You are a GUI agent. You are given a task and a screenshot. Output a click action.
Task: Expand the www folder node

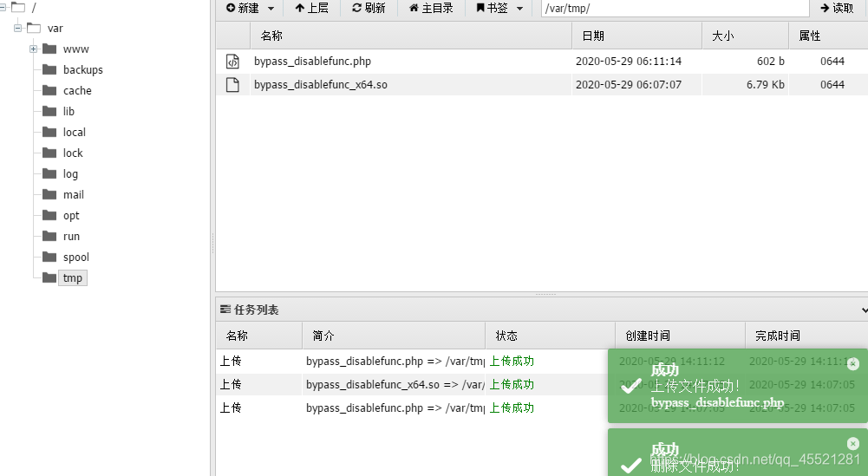point(33,49)
